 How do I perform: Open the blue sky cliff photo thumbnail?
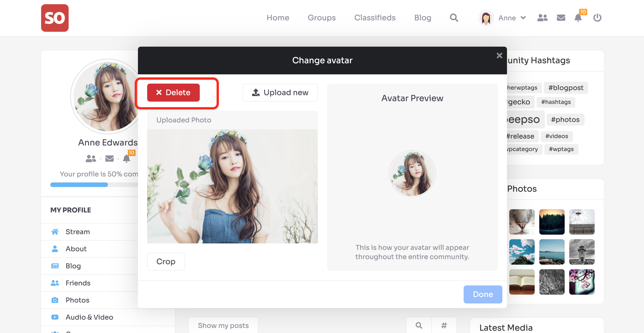click(522, 252)
